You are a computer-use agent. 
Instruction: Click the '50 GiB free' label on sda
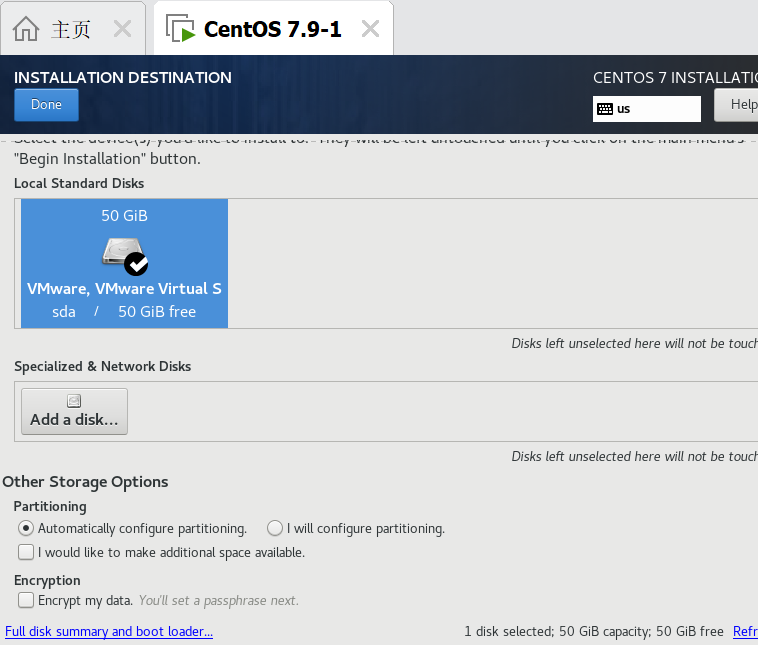[157, 311]
